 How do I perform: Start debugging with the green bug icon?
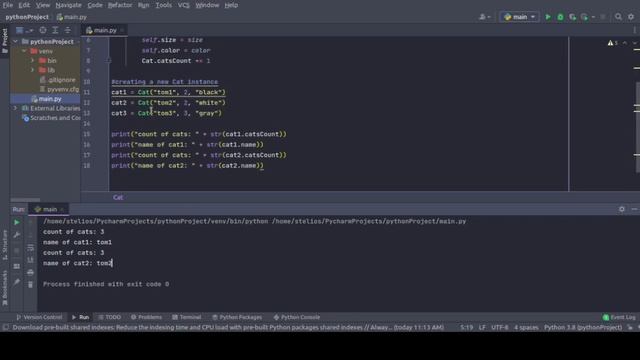560,17
